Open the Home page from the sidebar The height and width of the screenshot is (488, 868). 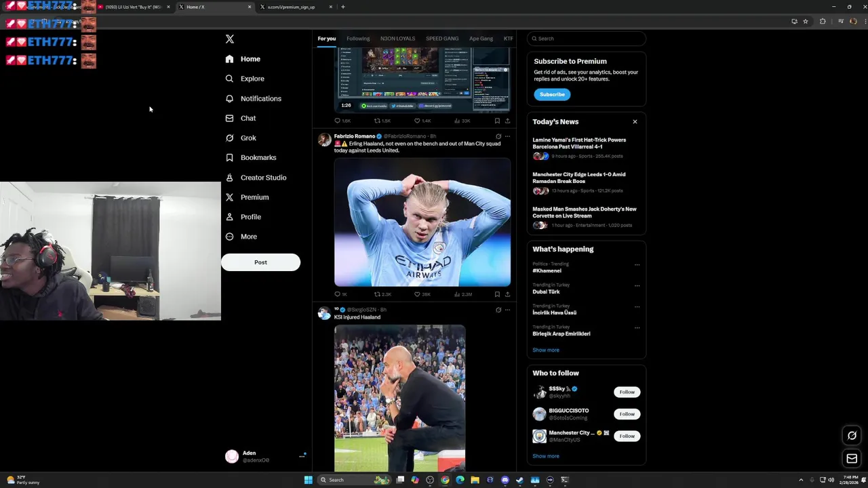point(243,59)
